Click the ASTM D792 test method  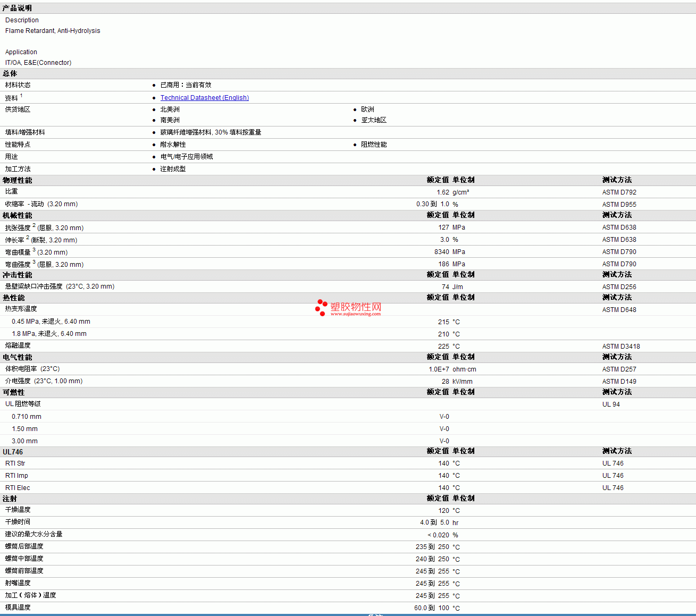coord(619,192)
